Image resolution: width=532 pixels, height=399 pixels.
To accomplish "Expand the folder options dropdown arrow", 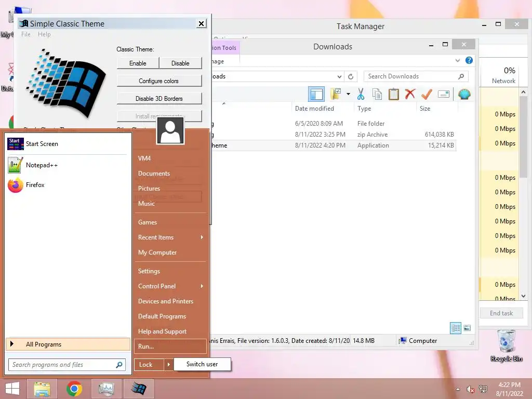I will [x=348, y=94].
